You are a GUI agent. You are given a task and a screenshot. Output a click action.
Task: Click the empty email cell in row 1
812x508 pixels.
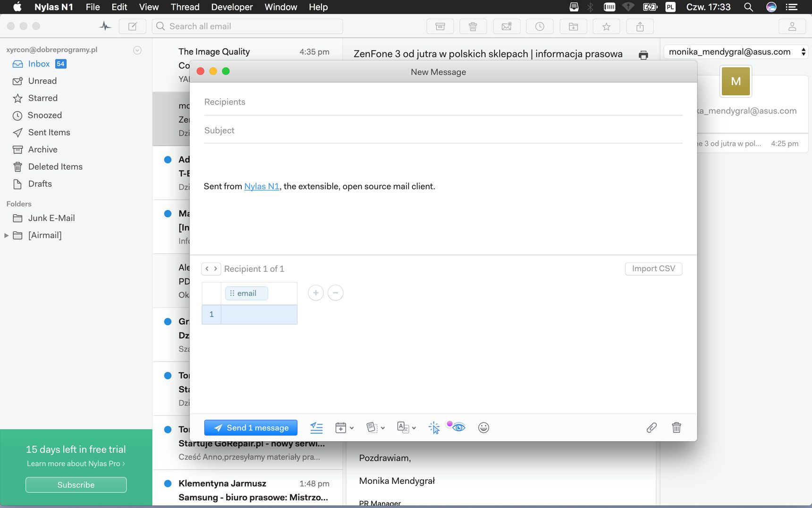coord(259,314)
